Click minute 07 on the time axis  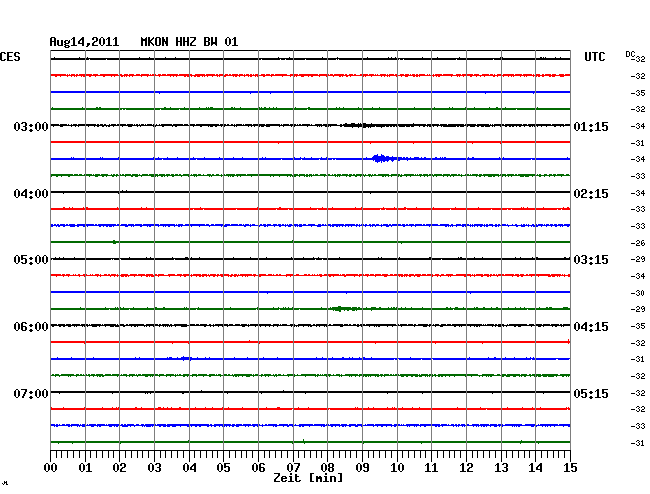(x=293, y=468)
